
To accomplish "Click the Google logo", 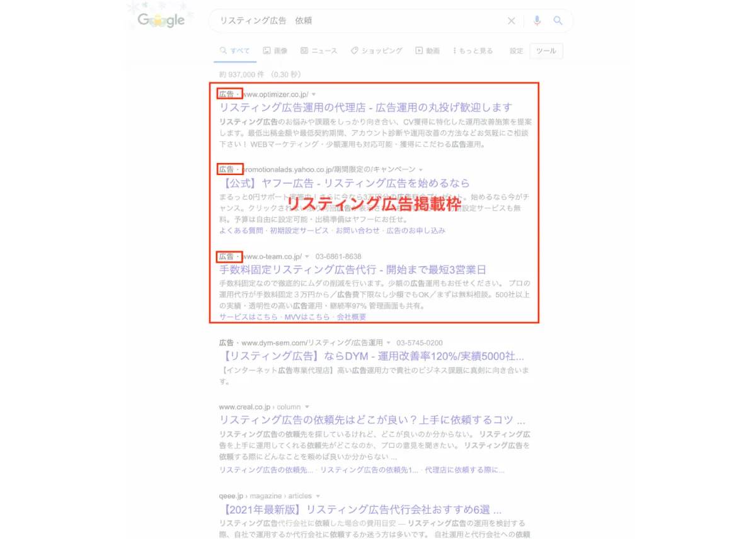I will [x=161, y=20].
